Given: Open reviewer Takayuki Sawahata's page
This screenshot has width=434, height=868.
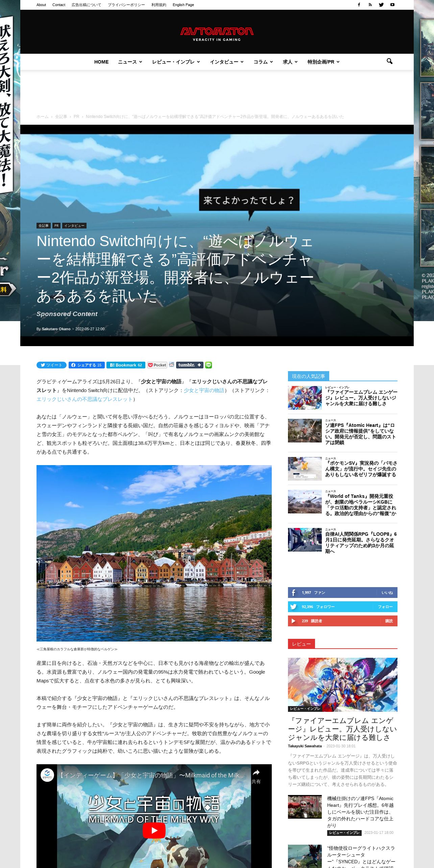Looking at the screenshot, I should 305,746.
